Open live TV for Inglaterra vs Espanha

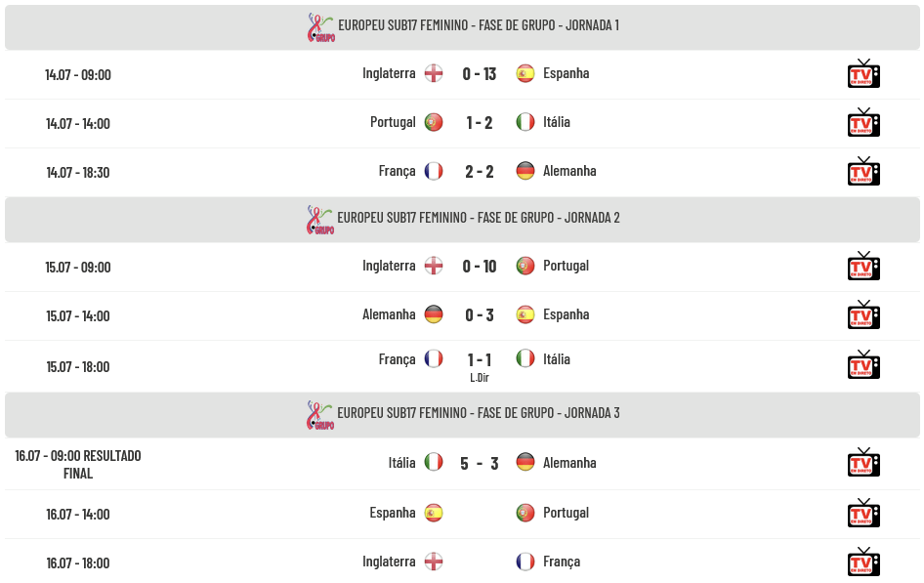863,73
